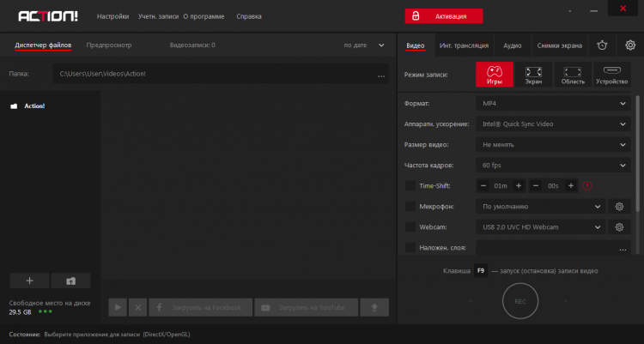Open the Справка menu

249,16
